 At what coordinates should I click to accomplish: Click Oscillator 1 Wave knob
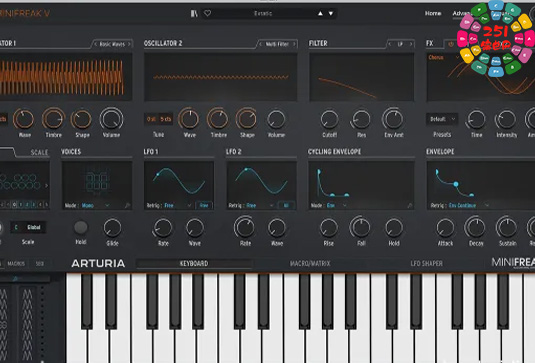click(24, 119)
